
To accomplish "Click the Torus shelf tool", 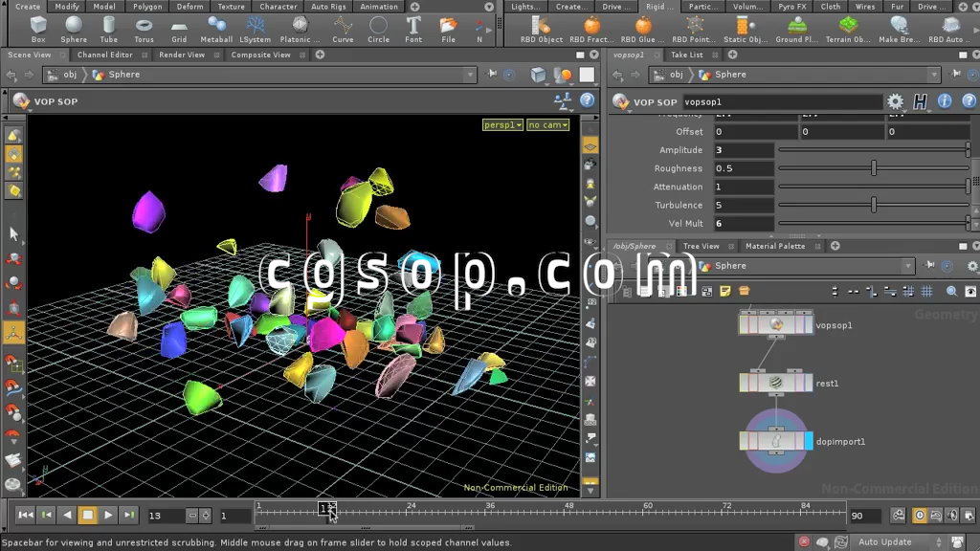I will click(144, 28).
